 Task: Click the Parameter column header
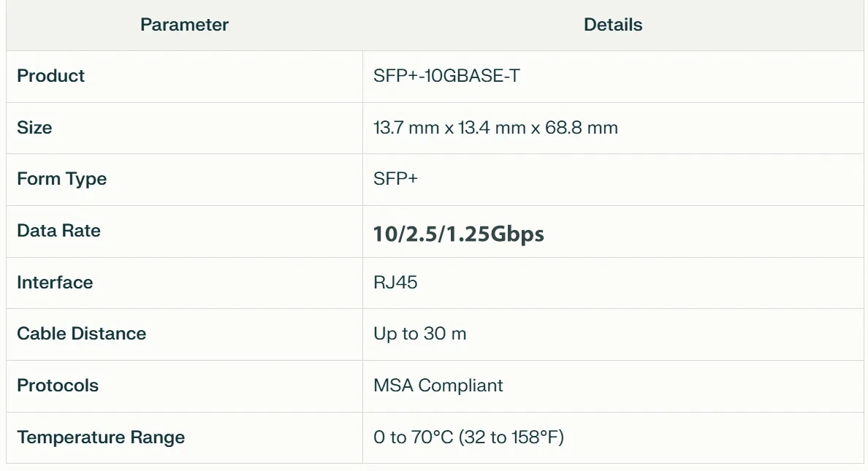[184, 25]
